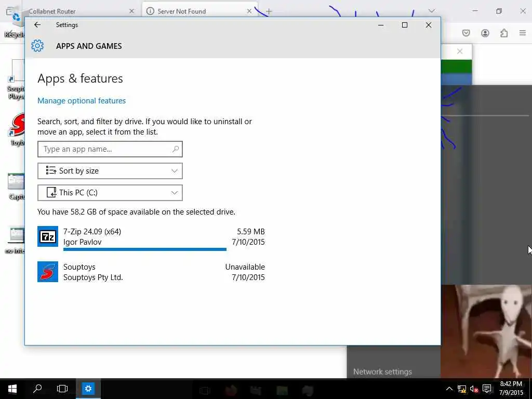Open Task View on the taskbar
Image resolution: width=532 pixels, height=399 pixels.
[x=62, y=389]
